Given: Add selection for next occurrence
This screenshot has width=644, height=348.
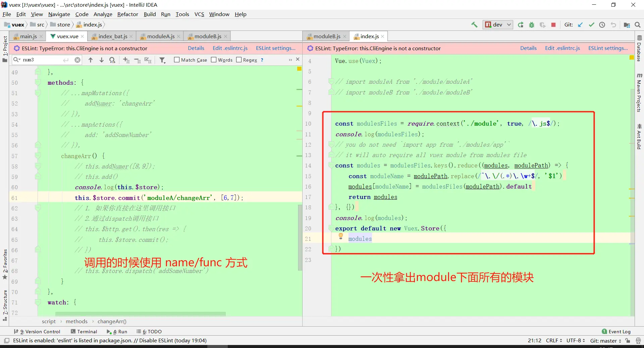Looking at the screenshot, I should 126,60.
